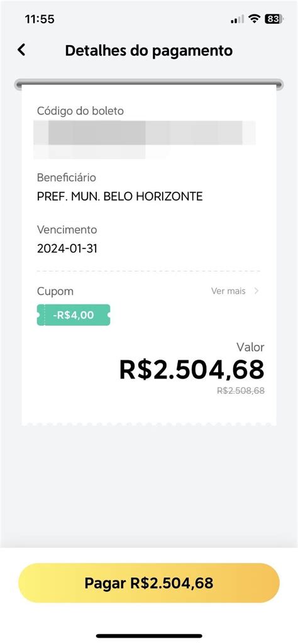Image resolution: width=298 pixels, height=644 pixels.
Task: Tap the Wi-Fi status icon
Action: (255, 19)
